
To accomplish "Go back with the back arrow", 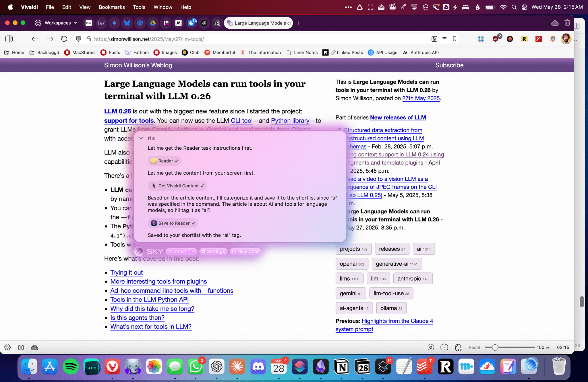I will pos(35,39).
